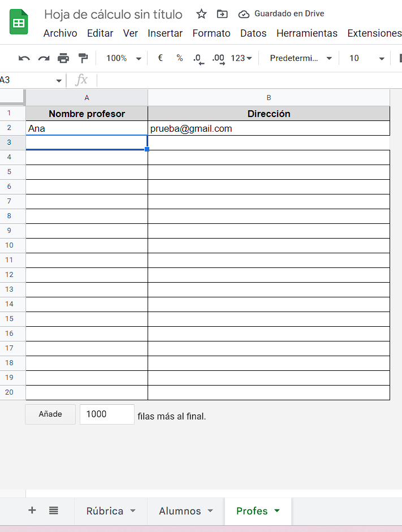Apply euro currency format

pos(161,58)
